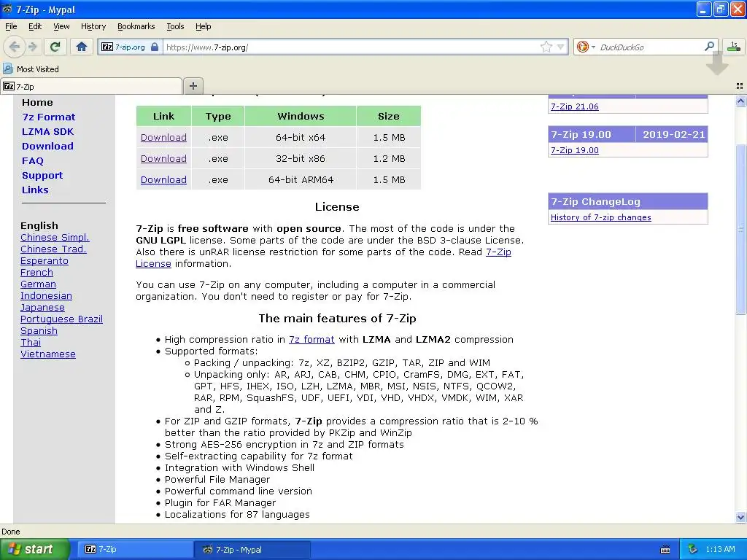Open History of 7-zip changes link
This screenshot has height=560, width=747.
[x=601, y=217]
